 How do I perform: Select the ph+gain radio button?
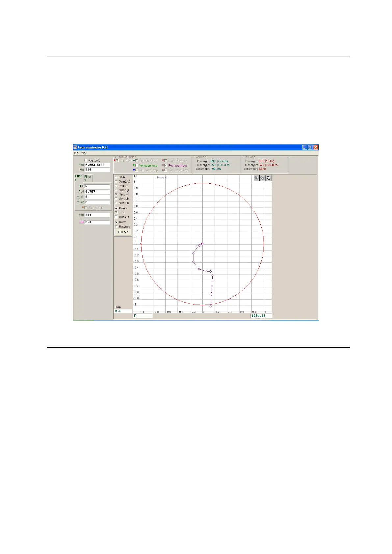pyautogui.click(x=116, y=198)
